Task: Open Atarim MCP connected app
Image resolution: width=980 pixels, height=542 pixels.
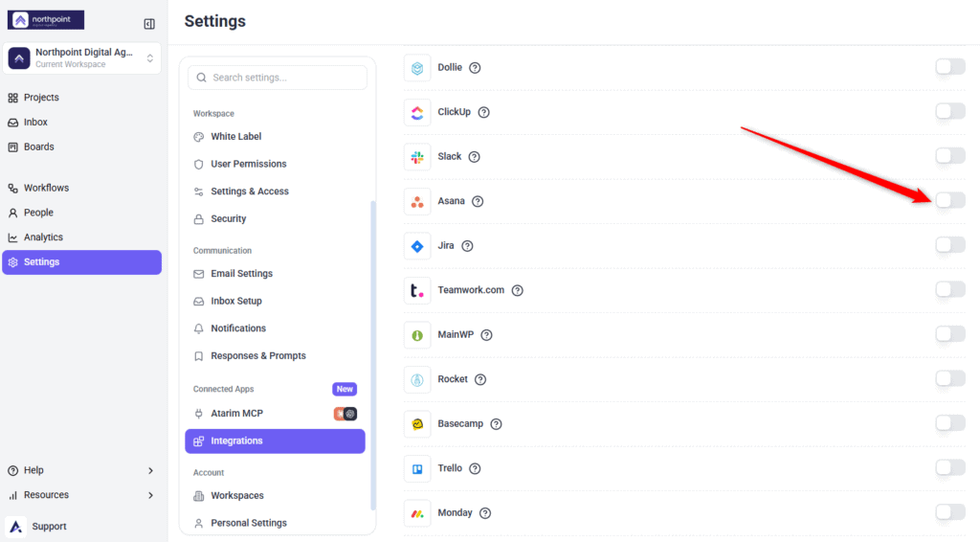Action: tap(275, 414)
